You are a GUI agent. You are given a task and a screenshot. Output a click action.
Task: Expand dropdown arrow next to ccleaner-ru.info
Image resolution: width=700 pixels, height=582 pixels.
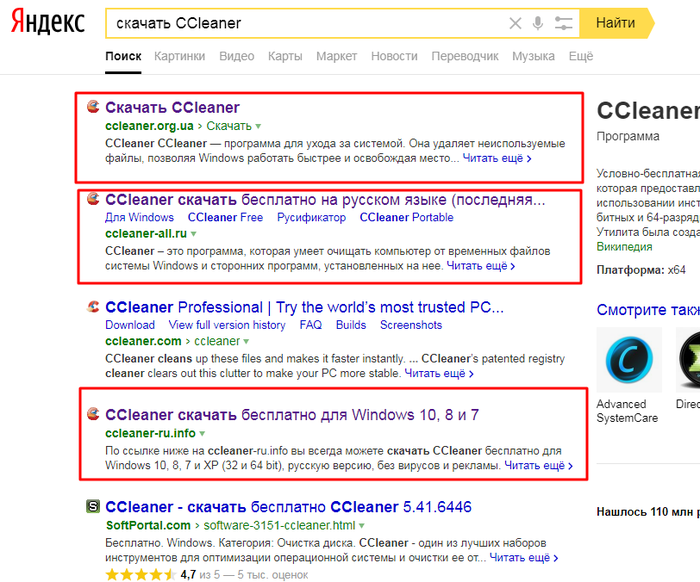[x=202, y=433]
